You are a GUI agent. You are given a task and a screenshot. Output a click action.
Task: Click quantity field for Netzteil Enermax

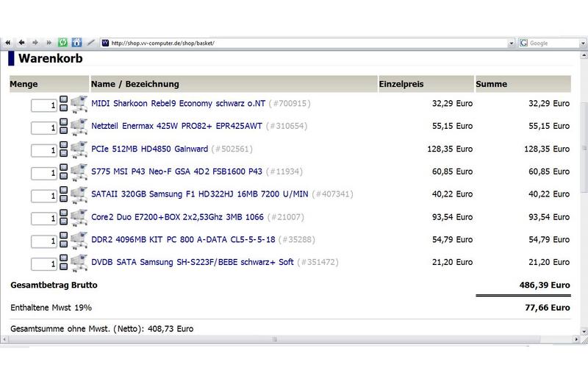(x=44, y=128)
